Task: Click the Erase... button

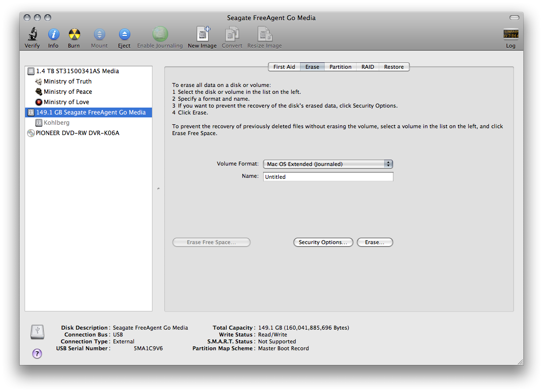Action: 375,242
